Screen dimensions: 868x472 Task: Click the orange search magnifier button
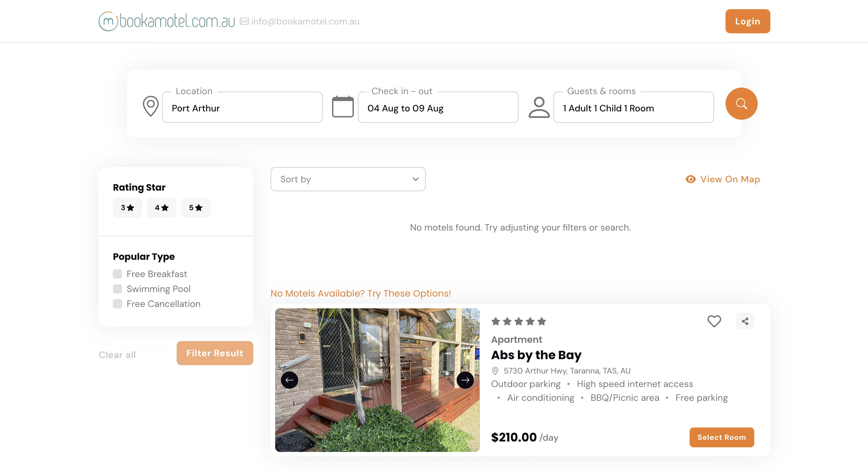click(741, 103)
